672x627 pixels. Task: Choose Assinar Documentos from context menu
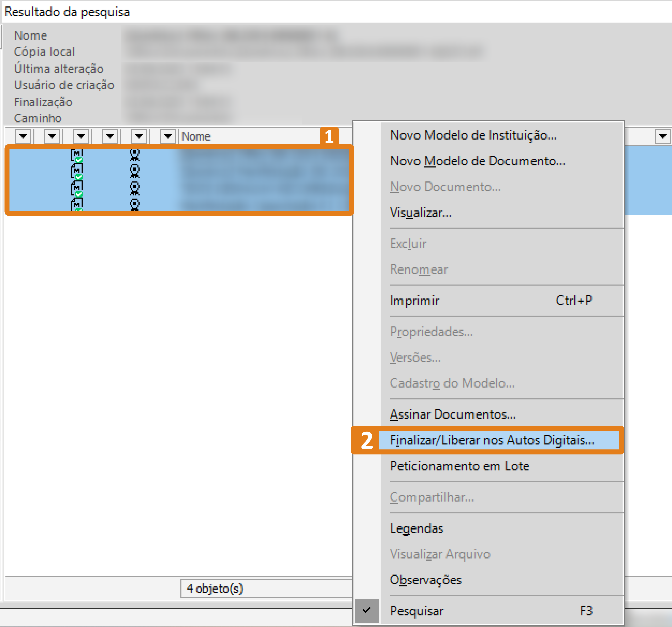coord(453,414)
